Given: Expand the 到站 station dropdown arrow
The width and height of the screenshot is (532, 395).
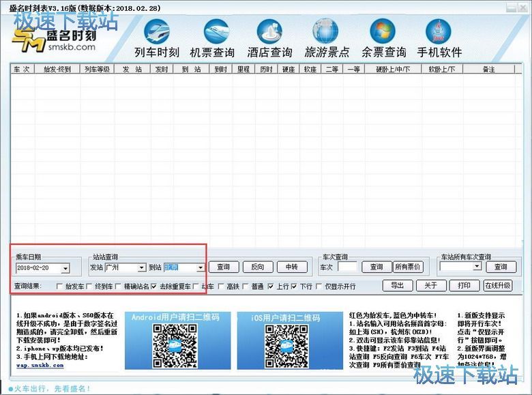Looking at the screenshot, I should 200,267.
